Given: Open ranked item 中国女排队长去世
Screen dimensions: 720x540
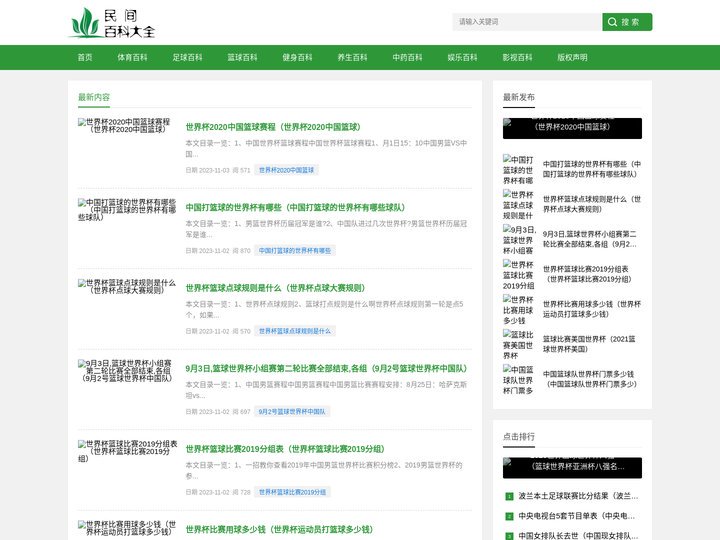Looking at the screenshot, I should (x=578, y=536).
